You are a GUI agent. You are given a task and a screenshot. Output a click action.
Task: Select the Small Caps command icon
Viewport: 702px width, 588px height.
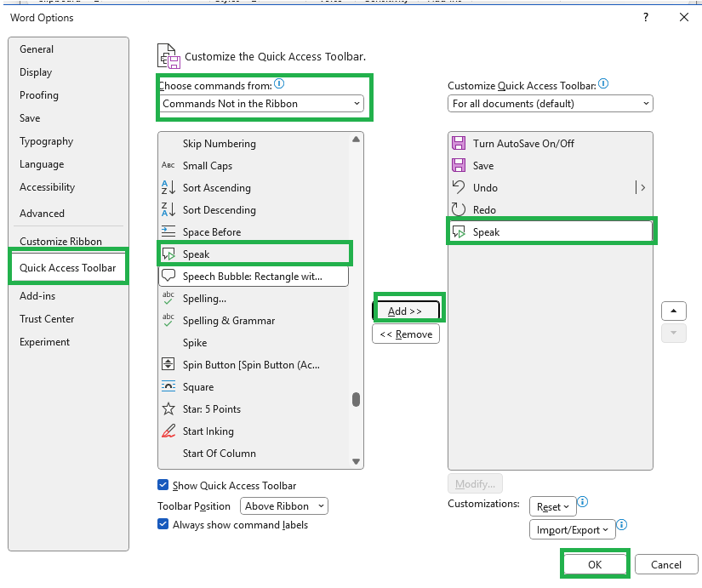click(x=168, y=165)
